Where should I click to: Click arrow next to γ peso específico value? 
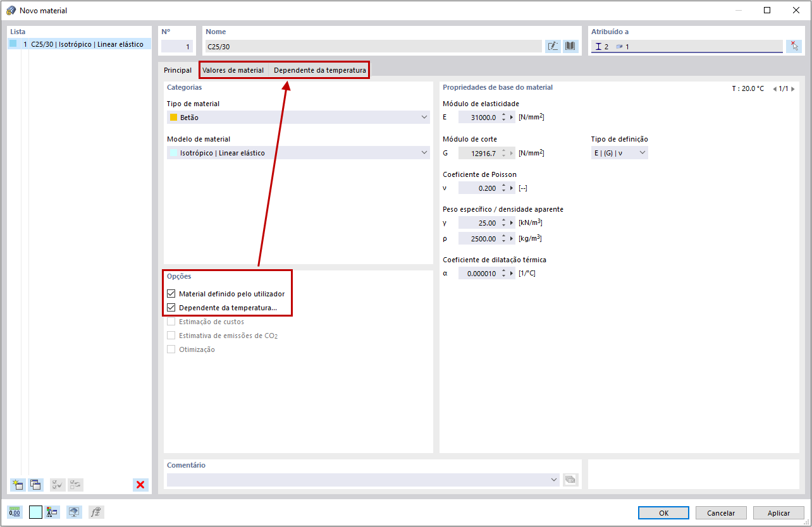[512, 223]
